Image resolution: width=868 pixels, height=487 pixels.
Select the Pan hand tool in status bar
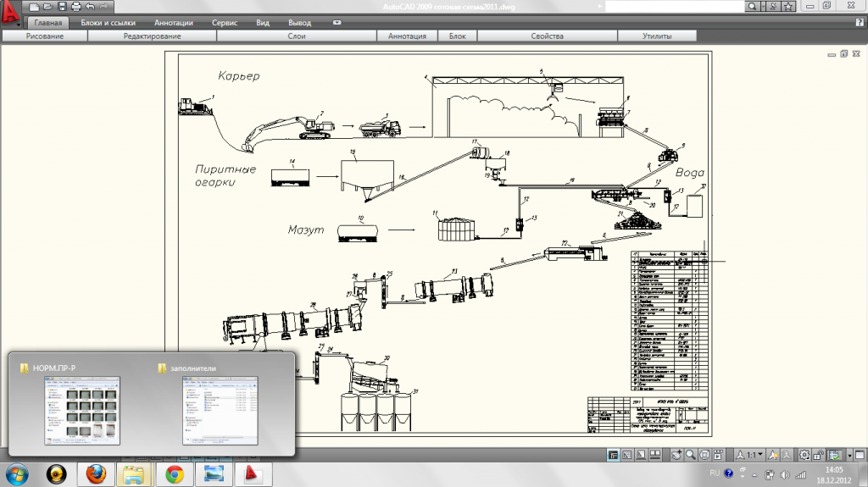click(x=676, y=455)
